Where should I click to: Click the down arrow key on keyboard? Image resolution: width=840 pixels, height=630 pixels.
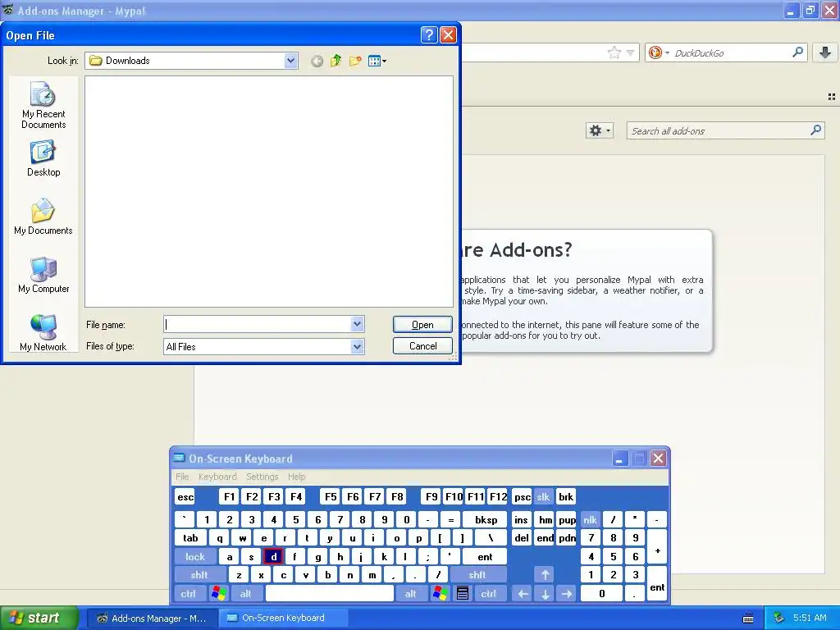pos(545,593)
